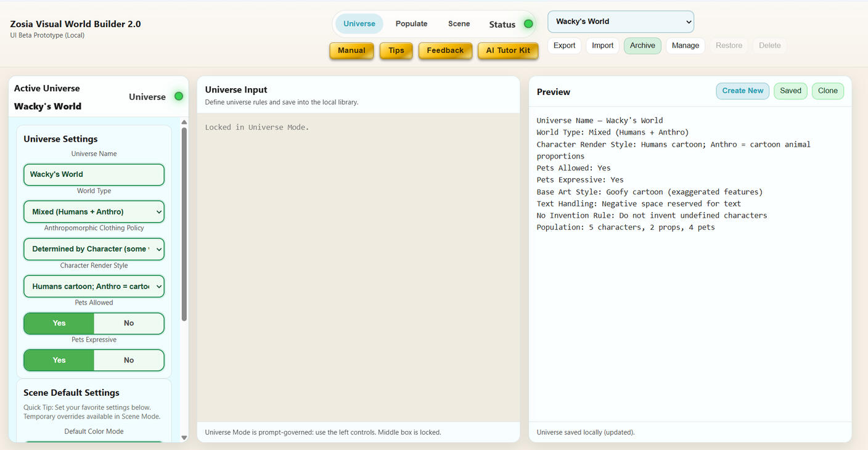Open the World Type dropdown
The width and height of the screenshot is (868, 450).
[94, 211]
